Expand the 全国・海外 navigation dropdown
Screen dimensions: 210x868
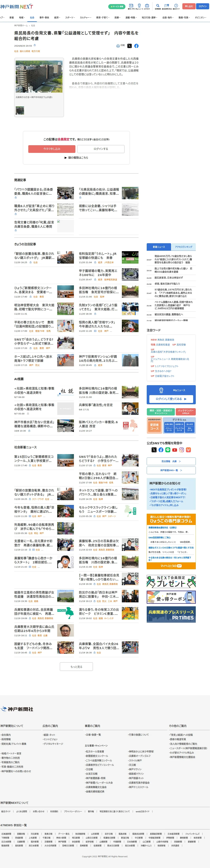168,17
